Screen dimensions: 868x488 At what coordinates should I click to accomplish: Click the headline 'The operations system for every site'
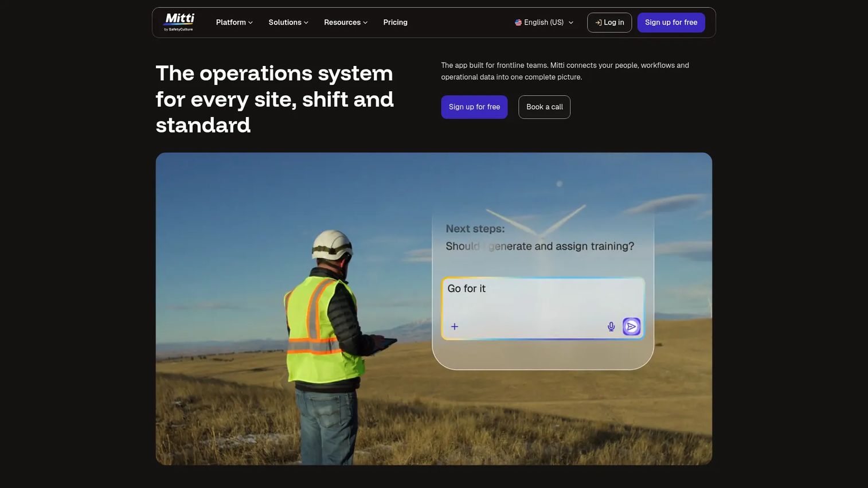coord(275,99)
